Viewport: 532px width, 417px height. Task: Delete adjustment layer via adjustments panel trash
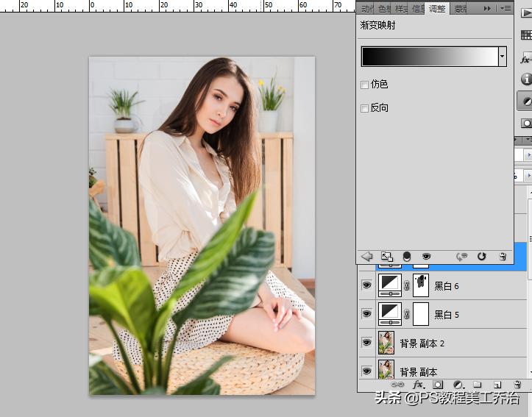tap(503, 257)
